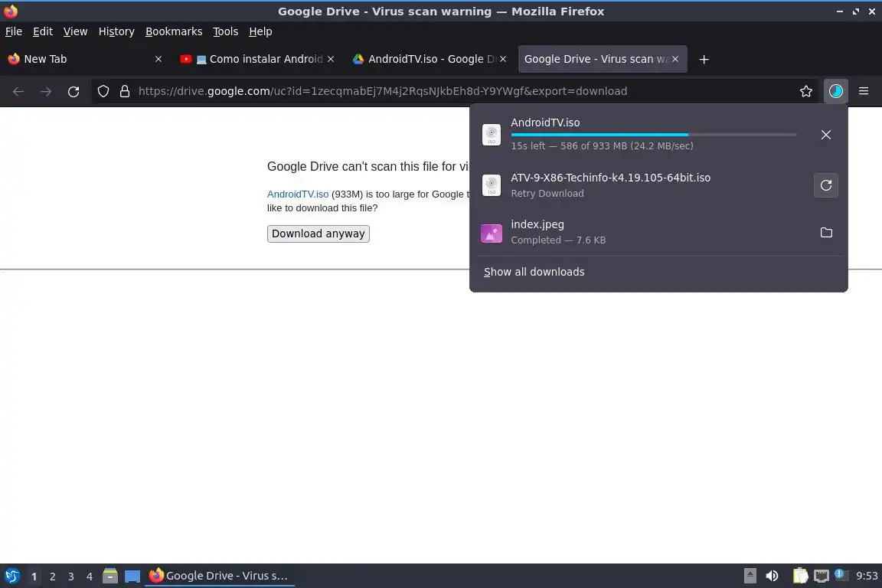Screen dimensions: 882x588
Task: Click the AndroidTV.iso file icon in downloads
Action: point(491,135)
